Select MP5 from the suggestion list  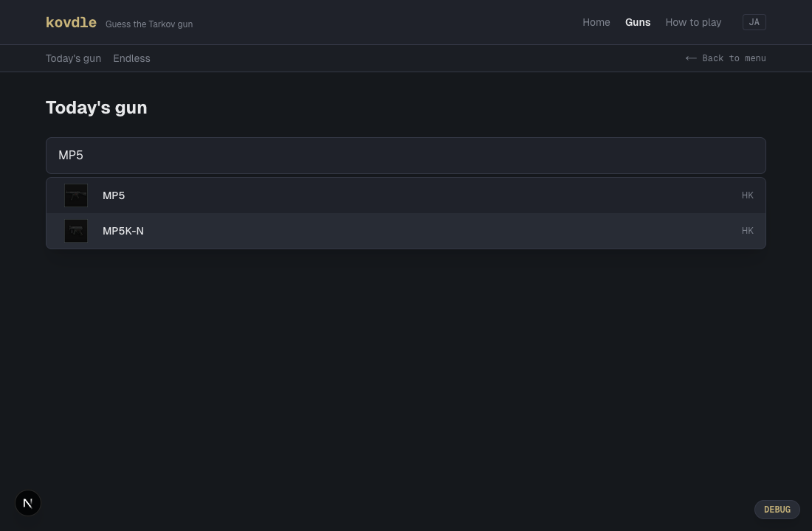[114, 195]
